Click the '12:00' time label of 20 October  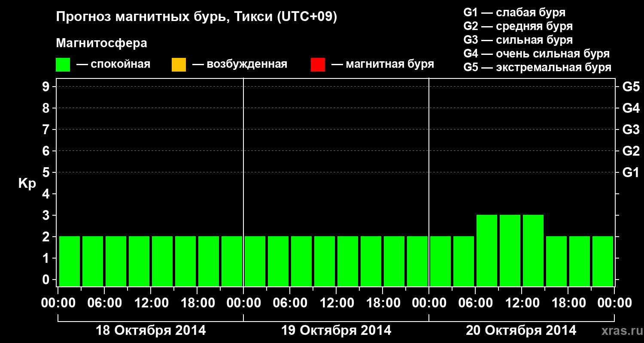(522, 303)
